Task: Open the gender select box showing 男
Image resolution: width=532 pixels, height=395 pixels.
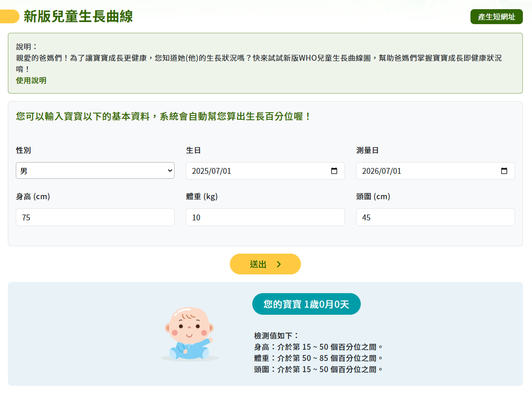Action: click(x=95, y=170)
